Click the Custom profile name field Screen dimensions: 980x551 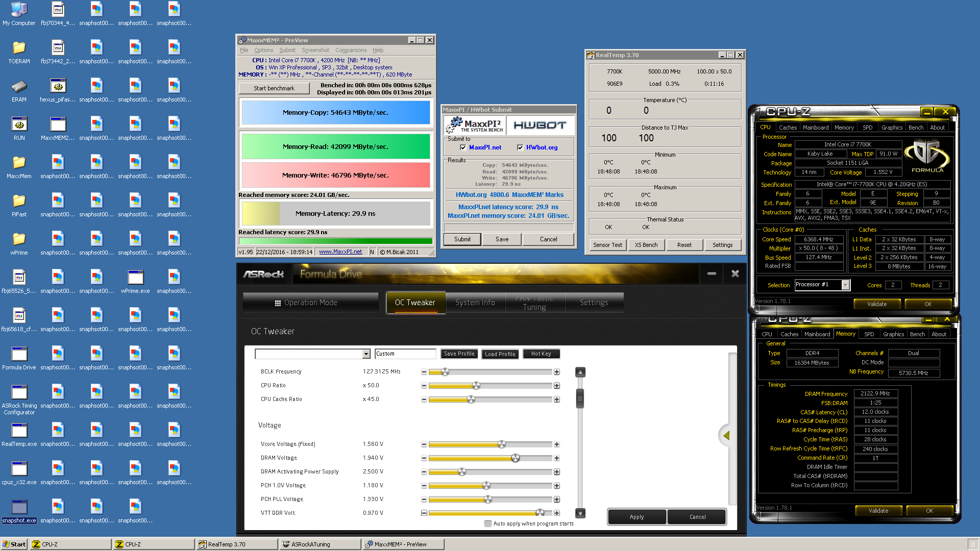[x=405, y=354]
